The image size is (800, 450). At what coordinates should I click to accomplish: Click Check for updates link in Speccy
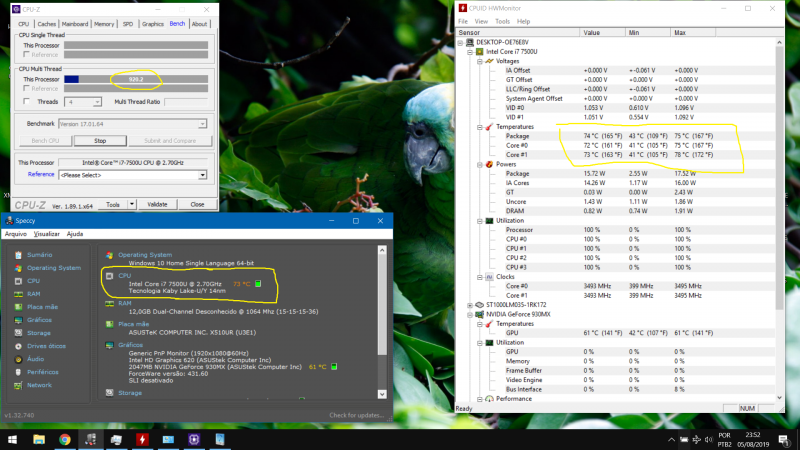tap(357, 415)
